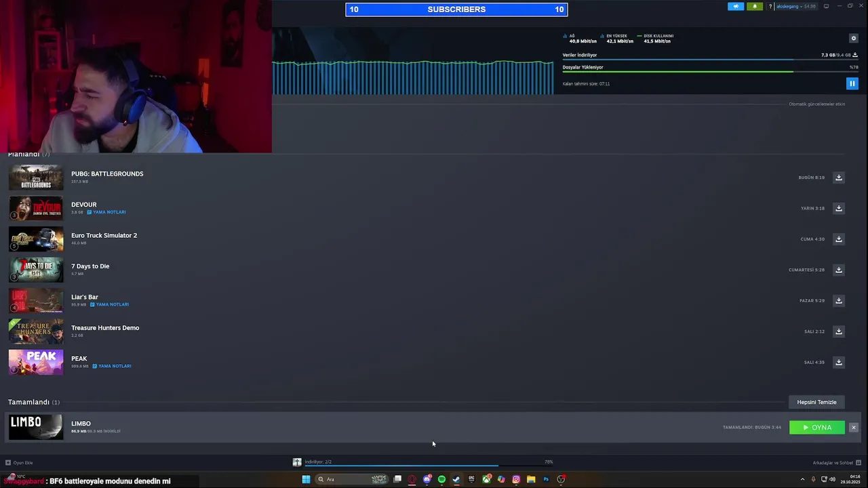The height and width of the screenshot is (488, 868).
Task: Start Liar's Bar download now
Action: (x=839, y=300)
